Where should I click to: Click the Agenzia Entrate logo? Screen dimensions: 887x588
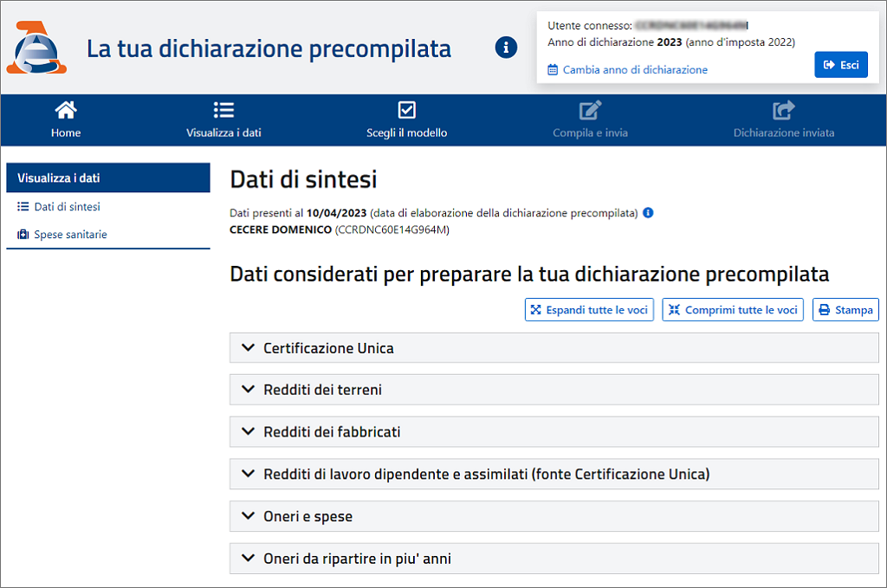coord(36,48)
